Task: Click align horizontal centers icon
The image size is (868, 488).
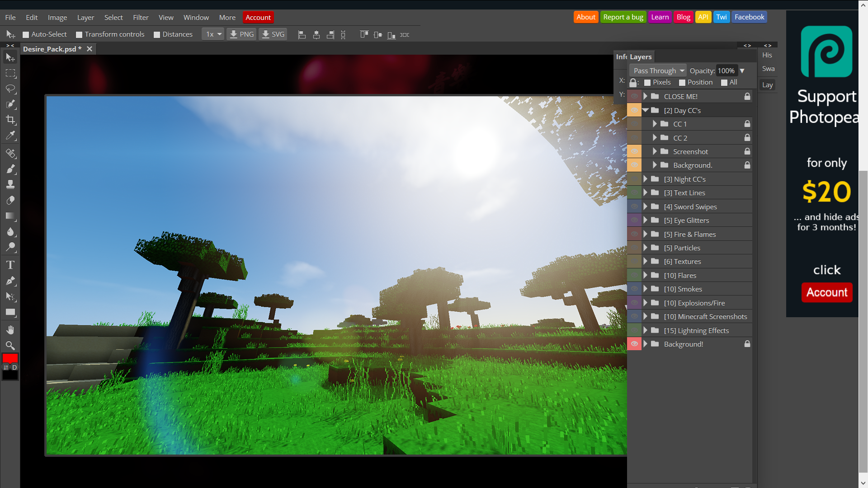Action: tap(316, 35)
